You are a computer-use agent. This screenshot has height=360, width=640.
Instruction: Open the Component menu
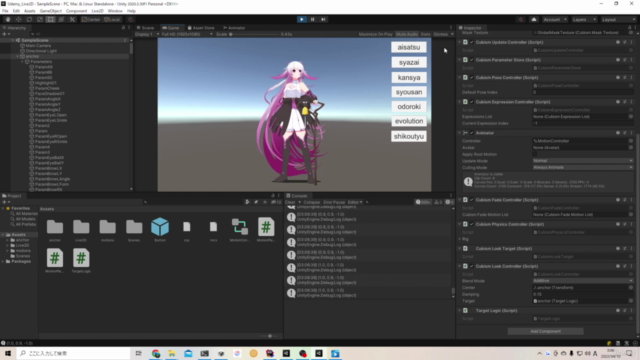coord(76,11)
